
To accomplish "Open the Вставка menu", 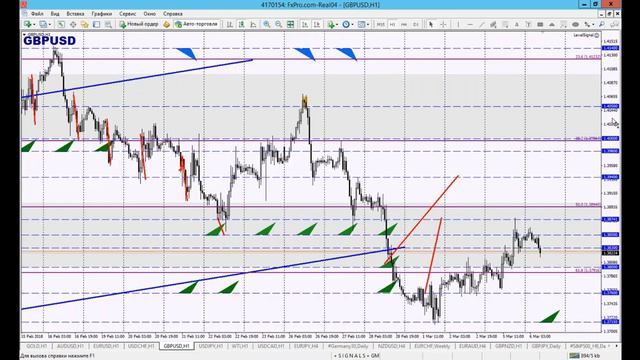I will (75, 14).
